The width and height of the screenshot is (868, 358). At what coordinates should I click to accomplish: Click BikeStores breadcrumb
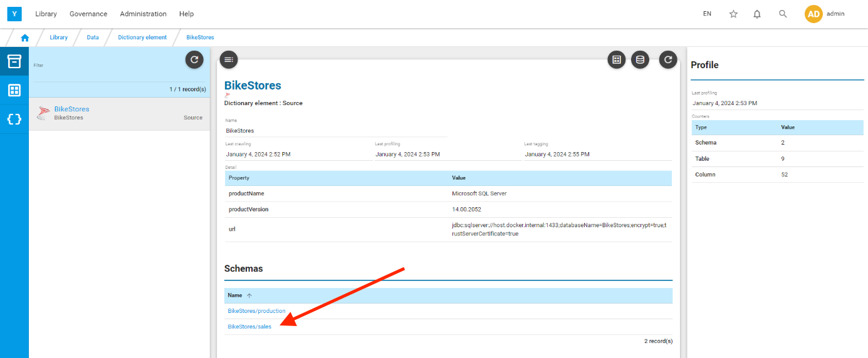[x=200, y=38]
